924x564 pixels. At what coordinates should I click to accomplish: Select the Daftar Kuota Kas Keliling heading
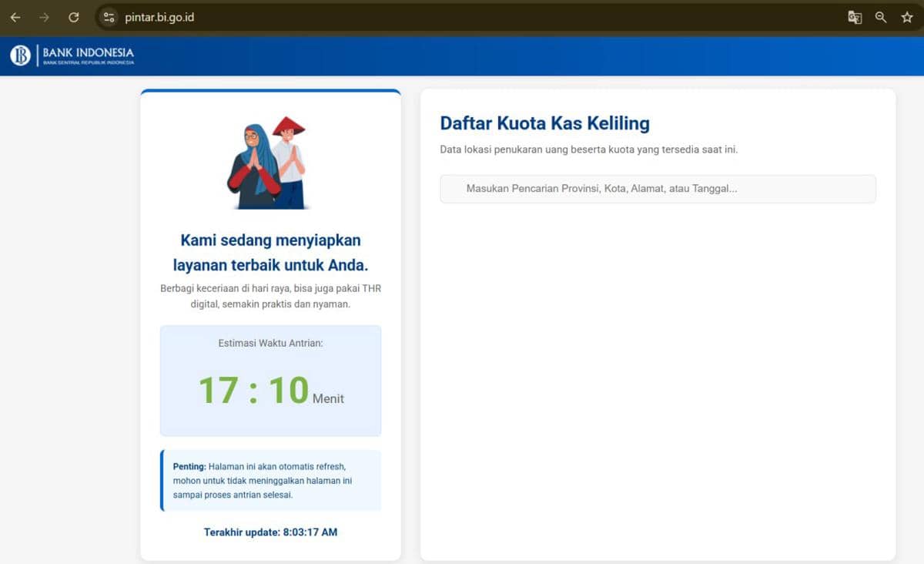click(x=544, y=123)
